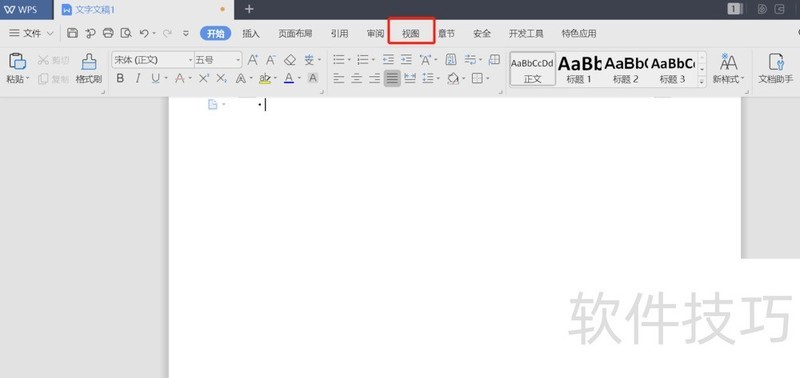Click the New Style icon

(x=729, y=62)
